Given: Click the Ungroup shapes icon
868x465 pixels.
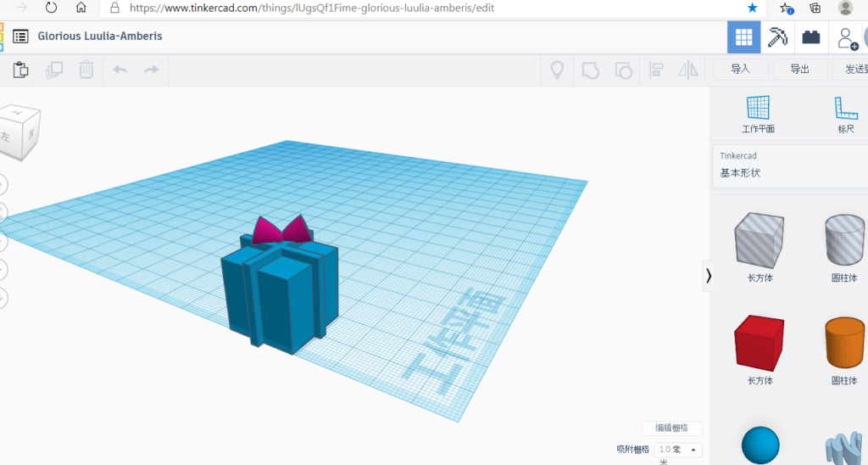Looking at the screenshot, I should (623, 70).
